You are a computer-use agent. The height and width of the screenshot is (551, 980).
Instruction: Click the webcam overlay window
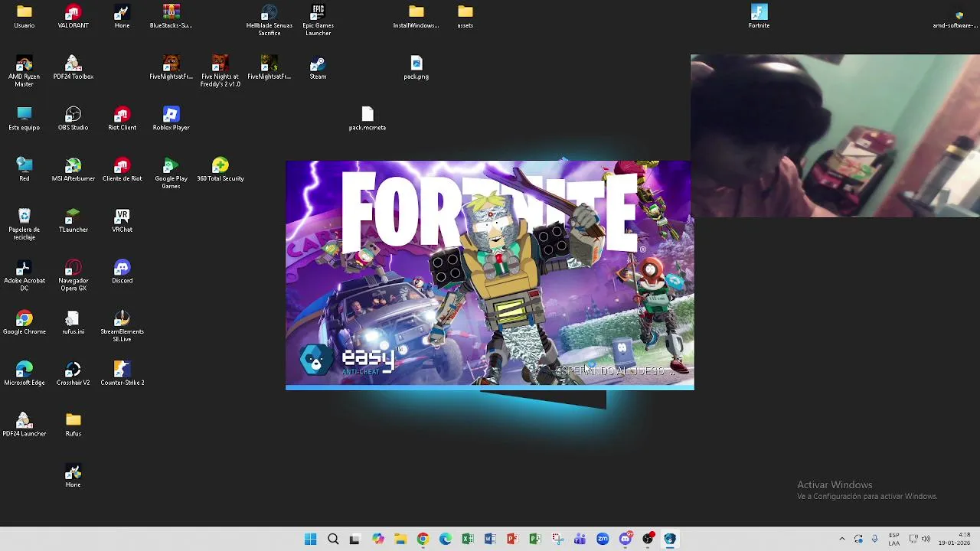(x=835, y=135)
